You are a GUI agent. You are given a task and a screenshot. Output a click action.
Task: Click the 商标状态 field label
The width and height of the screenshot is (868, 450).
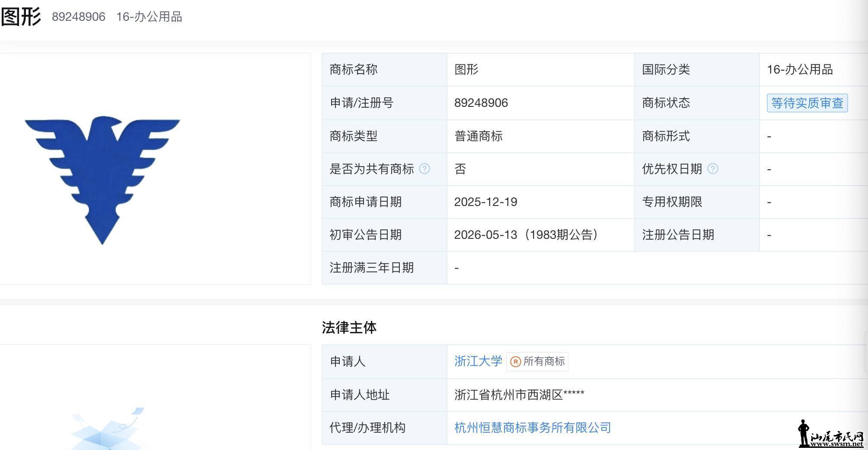(x=666, y=103)
